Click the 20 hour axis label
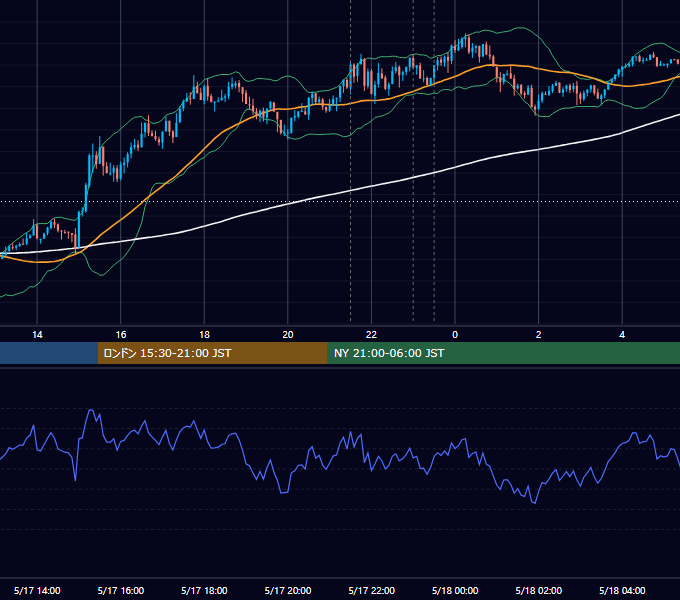 tap(288, 335)
